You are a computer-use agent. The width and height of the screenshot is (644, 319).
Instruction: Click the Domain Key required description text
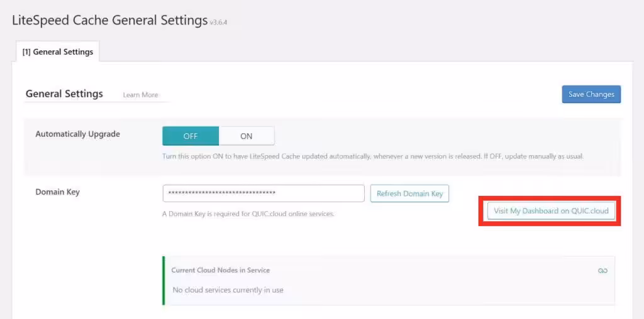tap(248, 214)
